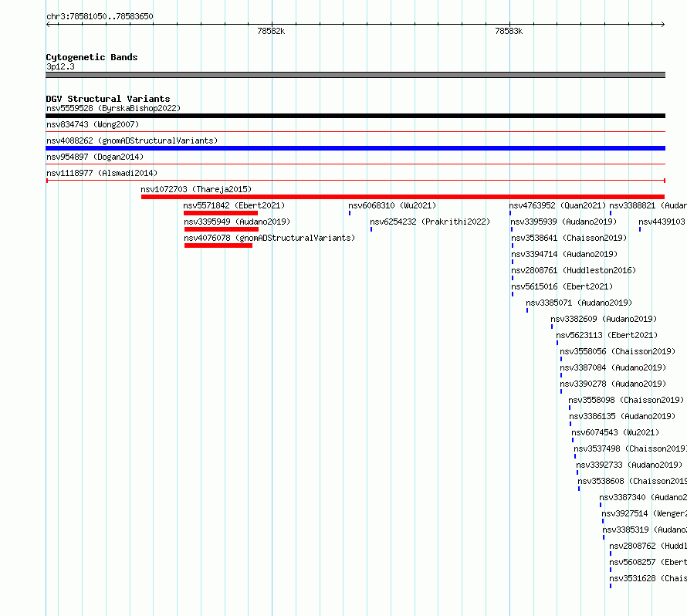Click nsv3538608 variant label
687x616 pixels.
[632, 481]
